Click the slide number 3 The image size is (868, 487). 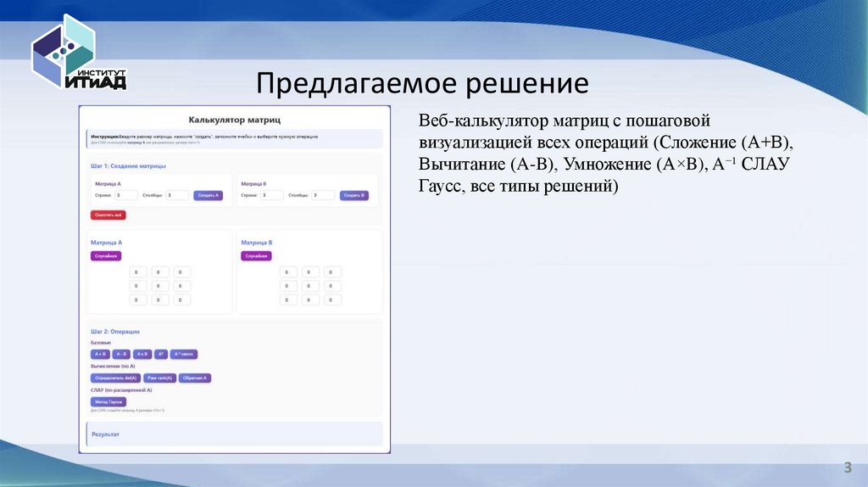coord(848,467)
